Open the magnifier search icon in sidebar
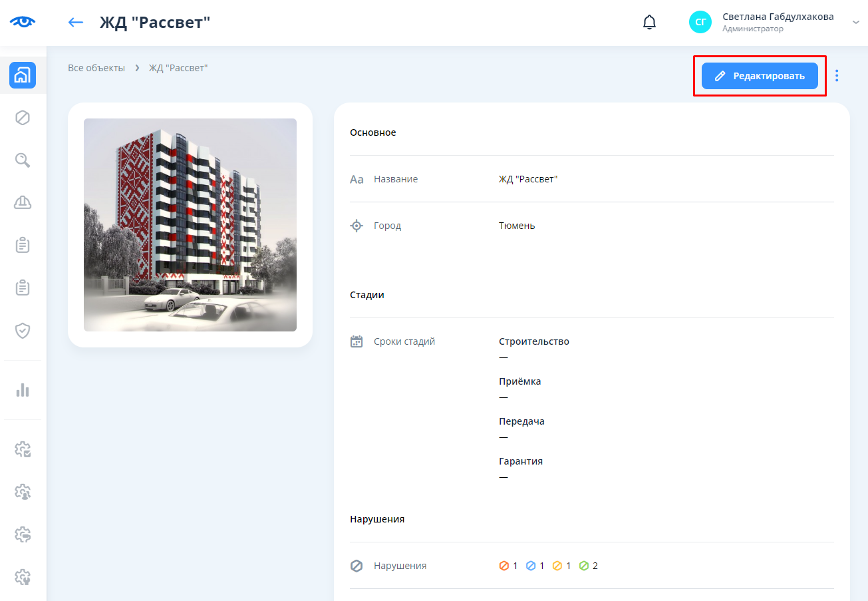 pyautogui.click(x=23, y=160)
